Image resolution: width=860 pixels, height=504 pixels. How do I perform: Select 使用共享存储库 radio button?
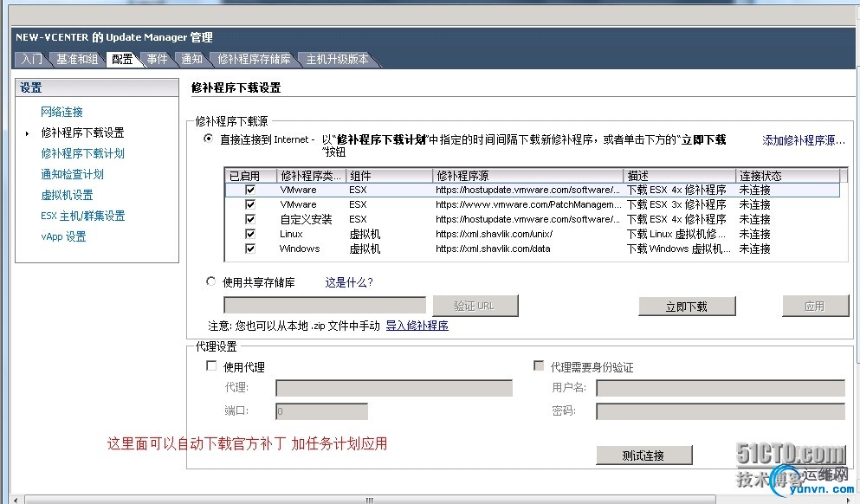(x=210, y=281)
